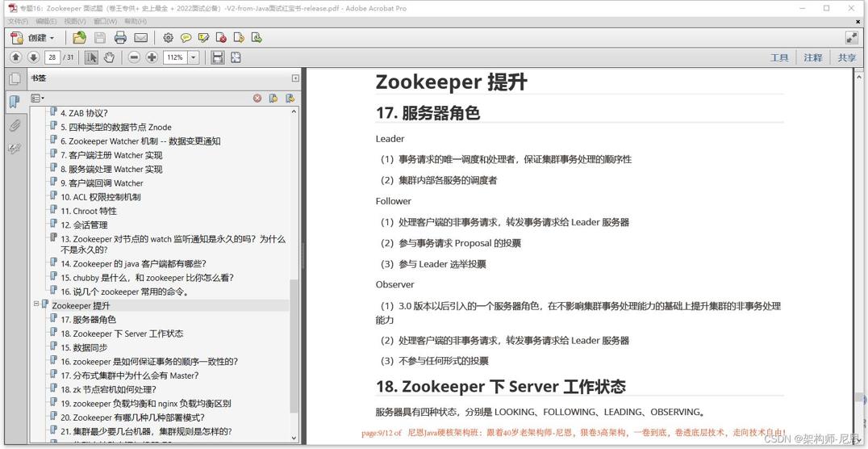Toggle read mode icon at top right

[852, 38]
